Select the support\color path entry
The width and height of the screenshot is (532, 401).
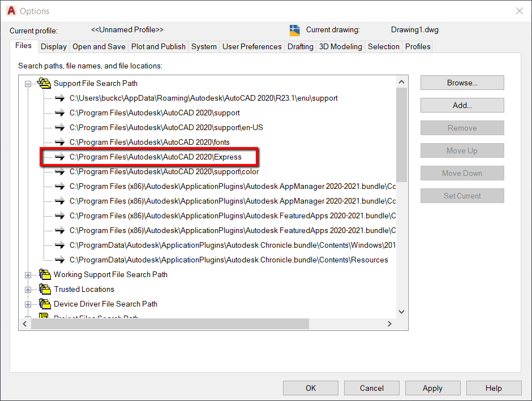[x=164, y=171]
